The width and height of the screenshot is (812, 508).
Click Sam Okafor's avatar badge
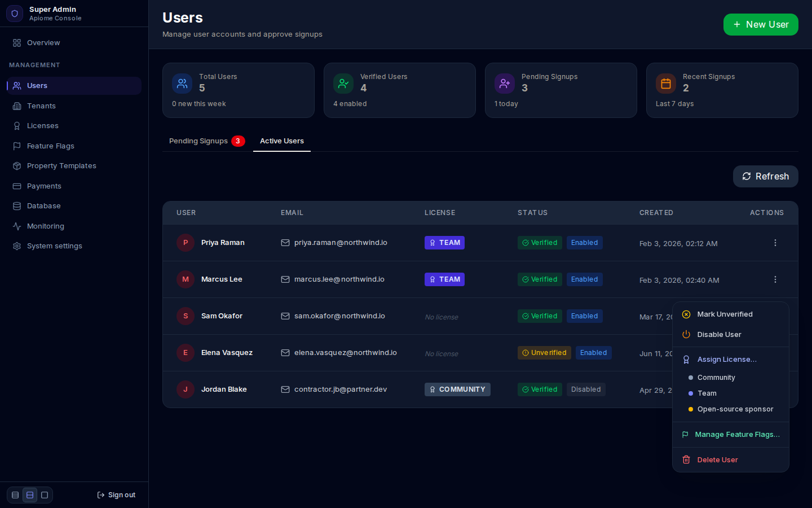186,316
